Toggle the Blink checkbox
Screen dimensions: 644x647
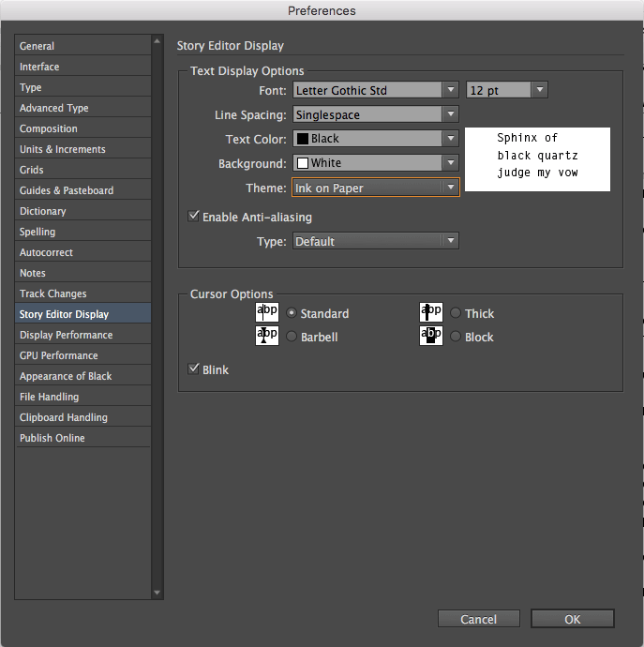click(193, 369)
